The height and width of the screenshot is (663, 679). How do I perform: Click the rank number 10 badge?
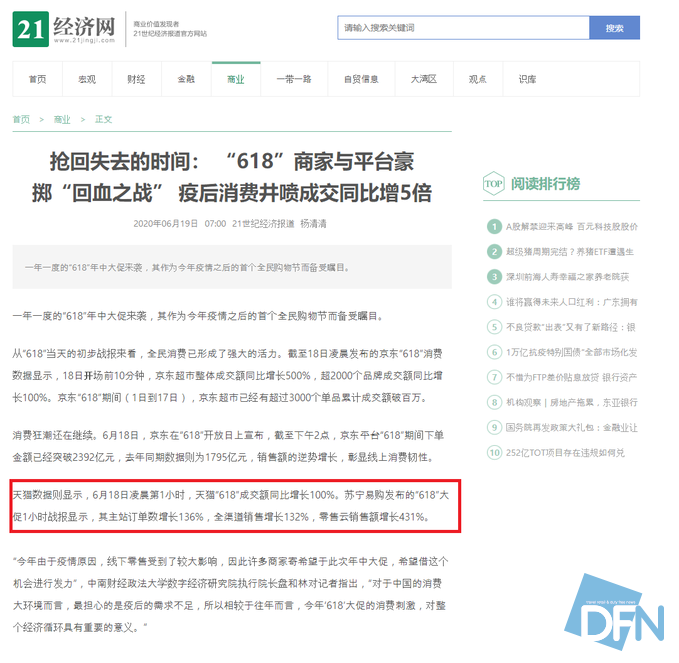[494, 453]
